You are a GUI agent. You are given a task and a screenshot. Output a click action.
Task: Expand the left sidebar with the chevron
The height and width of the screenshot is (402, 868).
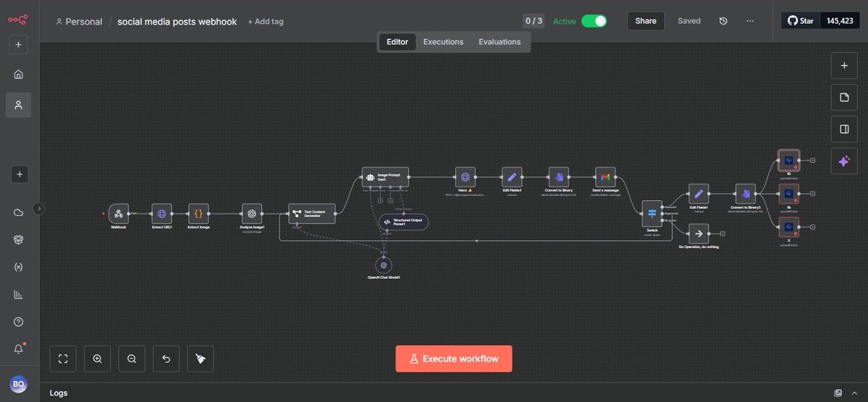pyautogui.click(x=39, y=208)
